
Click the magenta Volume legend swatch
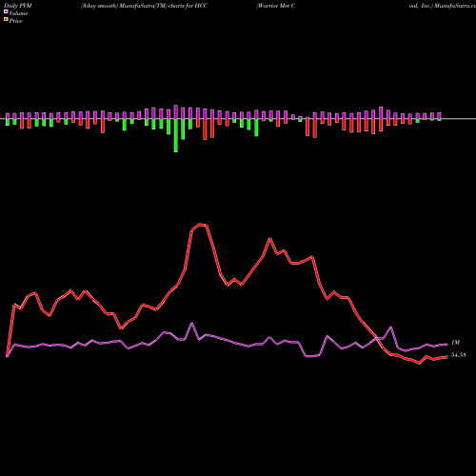coord(6,11)
